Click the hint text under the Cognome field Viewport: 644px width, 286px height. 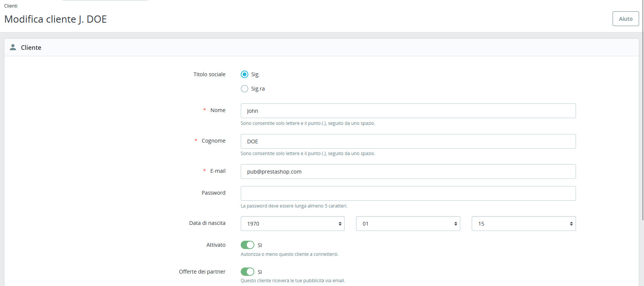308,154
